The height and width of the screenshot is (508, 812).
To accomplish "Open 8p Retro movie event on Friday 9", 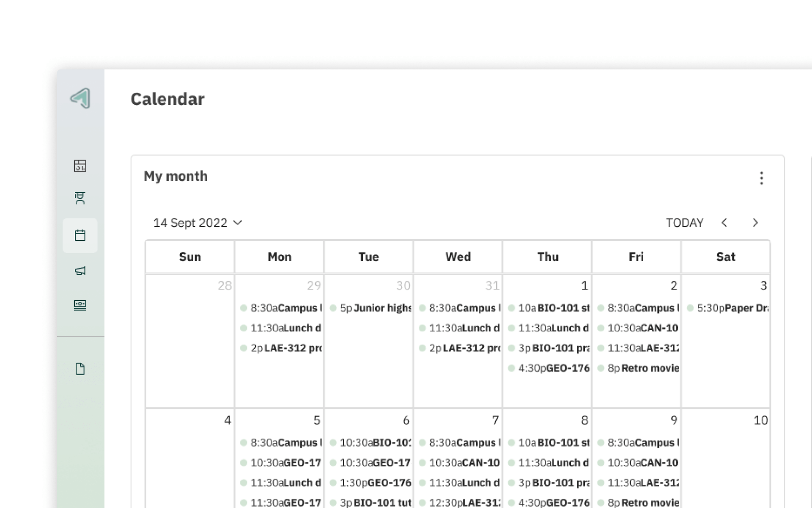I will [638, 502].
